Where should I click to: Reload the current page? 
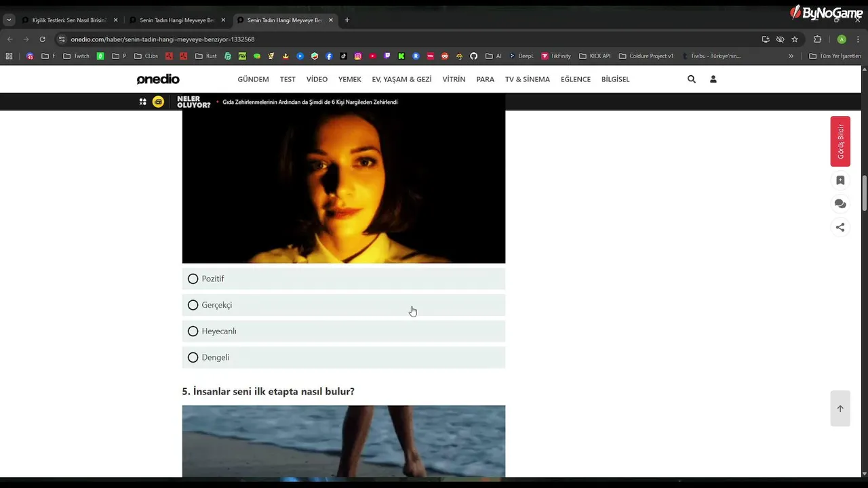click(x=42, y=39)
